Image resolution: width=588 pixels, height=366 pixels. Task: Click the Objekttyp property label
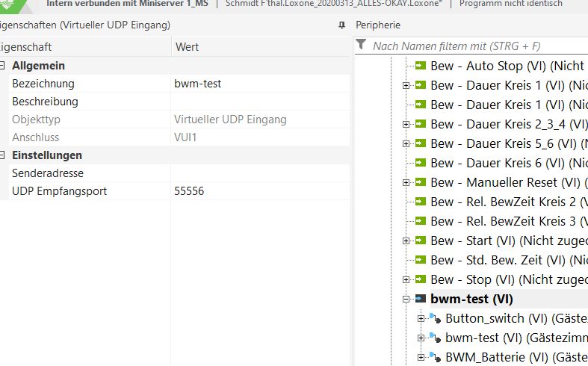point(36,120)
